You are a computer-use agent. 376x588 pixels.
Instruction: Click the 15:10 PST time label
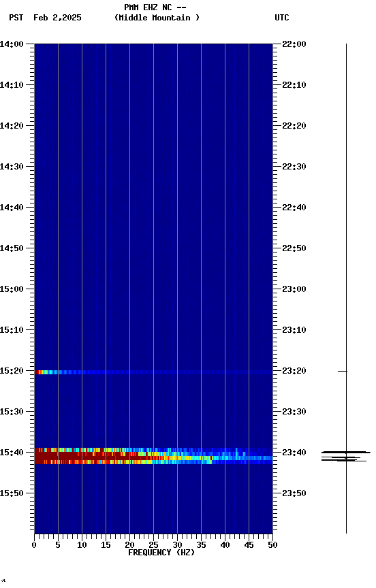(12, 330)
